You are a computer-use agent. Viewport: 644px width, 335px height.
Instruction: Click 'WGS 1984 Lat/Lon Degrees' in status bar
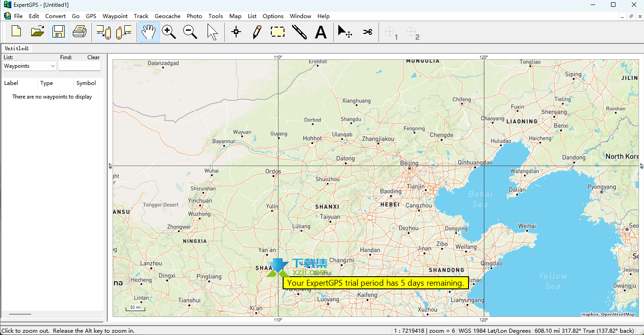[495, 330]
